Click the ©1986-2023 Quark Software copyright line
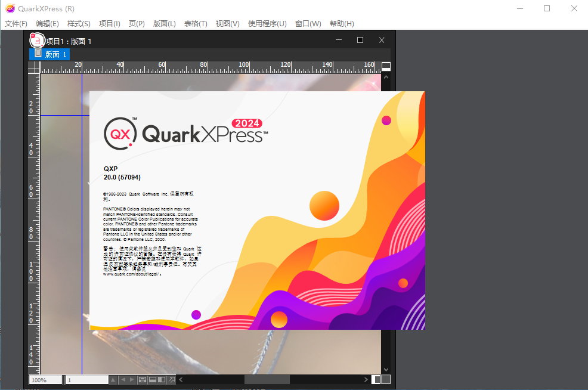This screenshot has height=390, width=588. [148, 196]
